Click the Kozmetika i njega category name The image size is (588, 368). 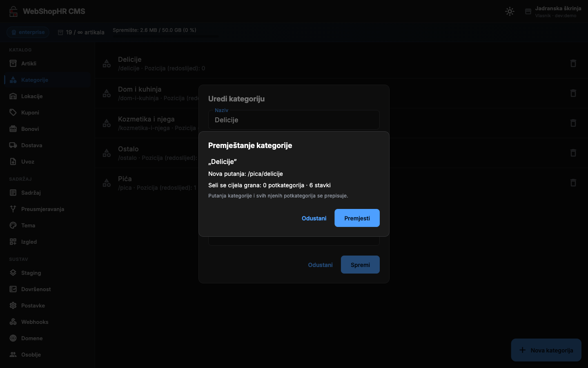(x=146, y=119)
